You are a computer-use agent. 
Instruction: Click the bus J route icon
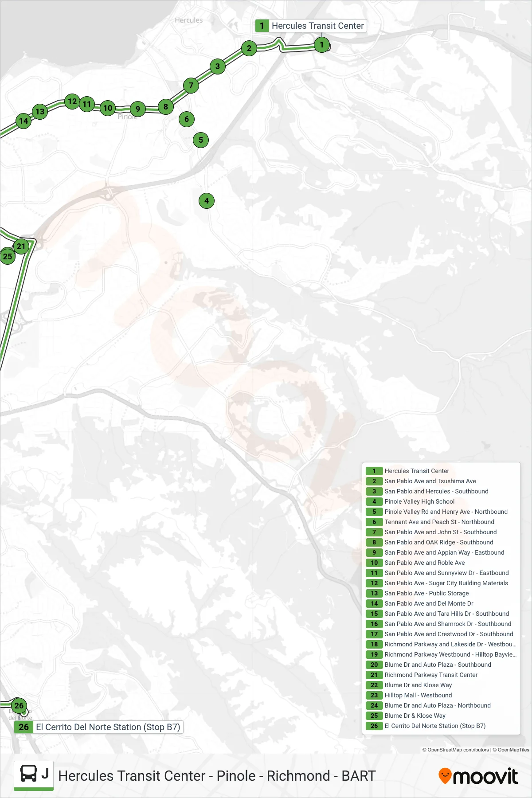tap(34, 775)
